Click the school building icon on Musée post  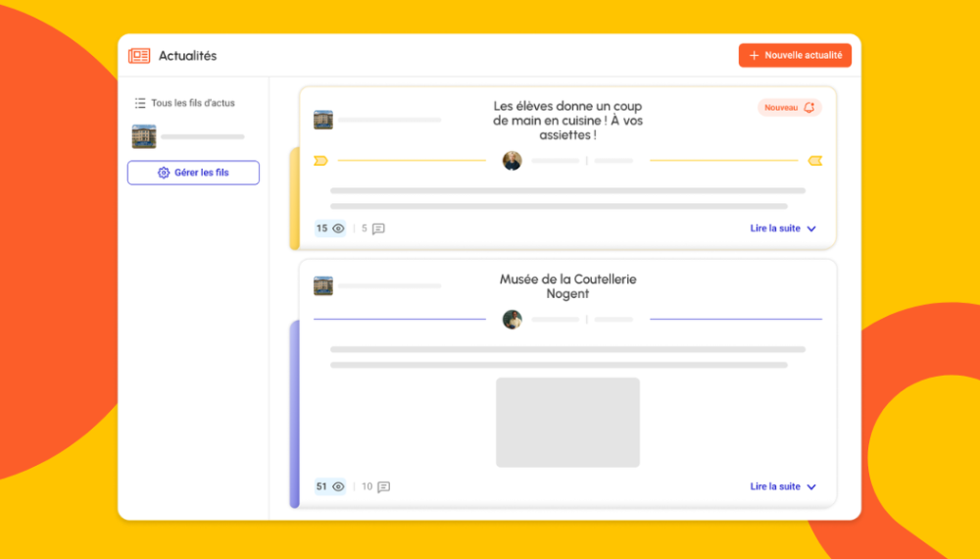323,285
